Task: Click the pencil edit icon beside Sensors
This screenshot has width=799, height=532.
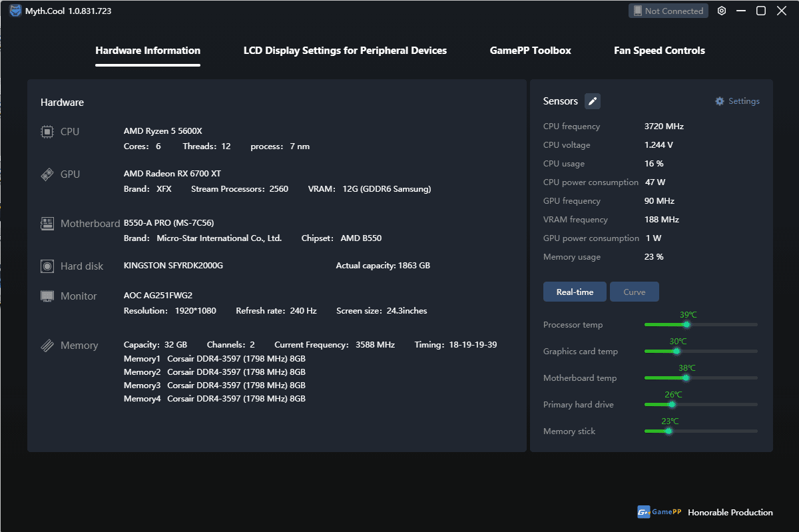Action: click(593, 101)
